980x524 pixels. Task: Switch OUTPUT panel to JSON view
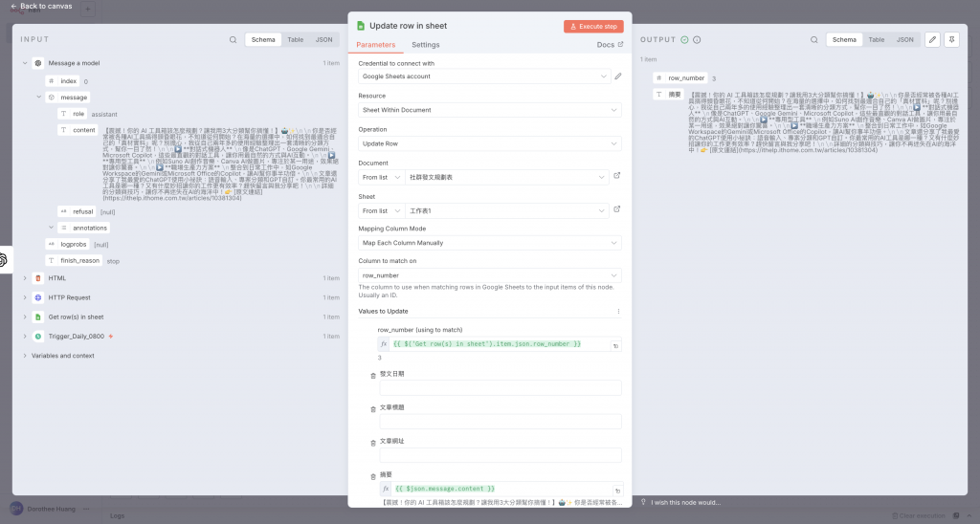pyautogui.click(x=905, y=39)
